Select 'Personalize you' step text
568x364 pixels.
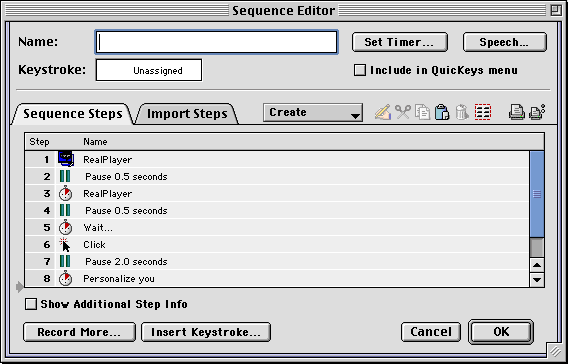[x=119, y=279]
